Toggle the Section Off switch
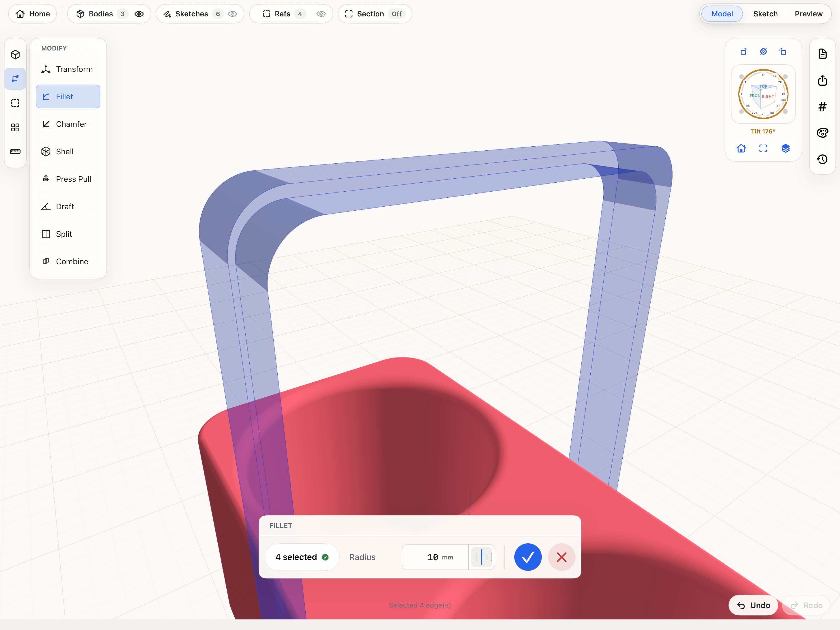The height and width of the screenshot is (630, 840). tap(396, 14)
